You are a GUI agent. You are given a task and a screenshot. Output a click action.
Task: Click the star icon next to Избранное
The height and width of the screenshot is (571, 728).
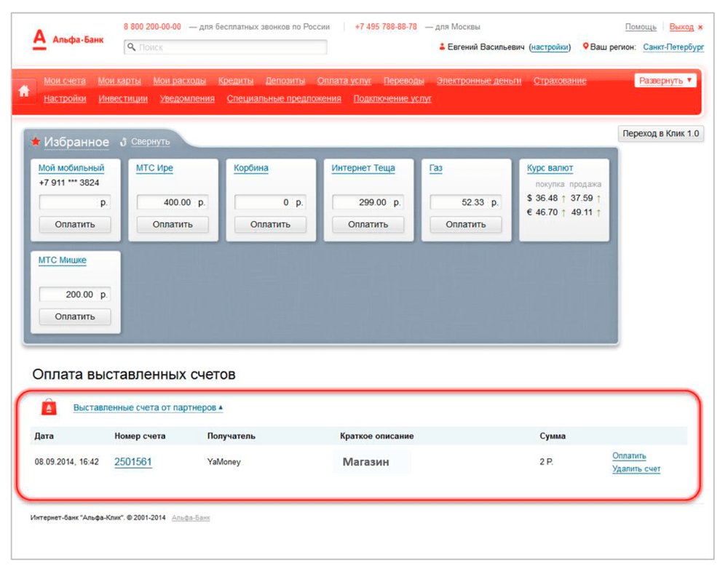click(35, 141)
